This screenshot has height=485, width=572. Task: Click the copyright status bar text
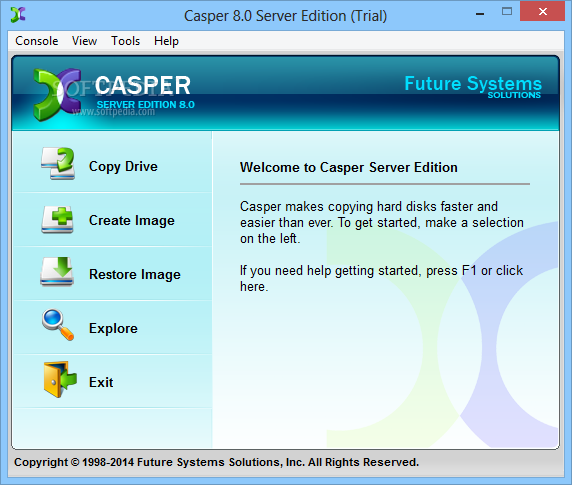[216, 462]
